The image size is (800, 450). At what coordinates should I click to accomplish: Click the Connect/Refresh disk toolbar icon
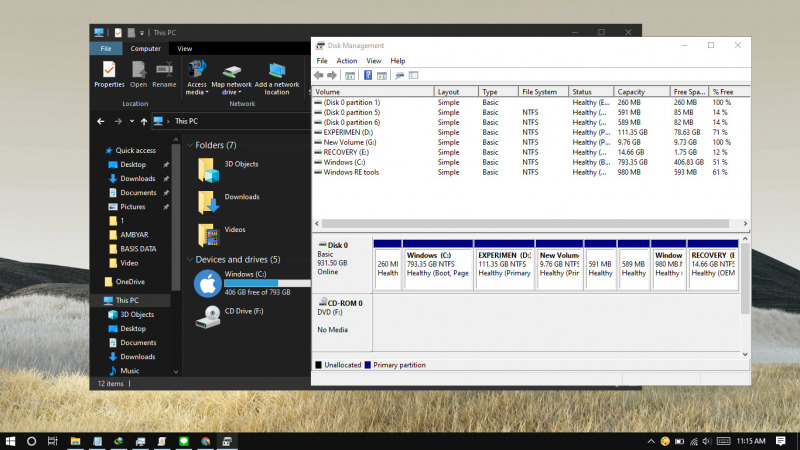(399, 76)
